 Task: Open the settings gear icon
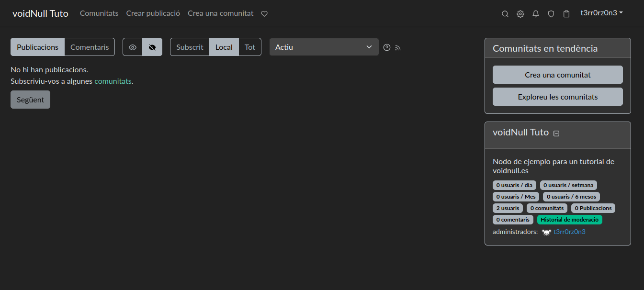tap(520, 14)
